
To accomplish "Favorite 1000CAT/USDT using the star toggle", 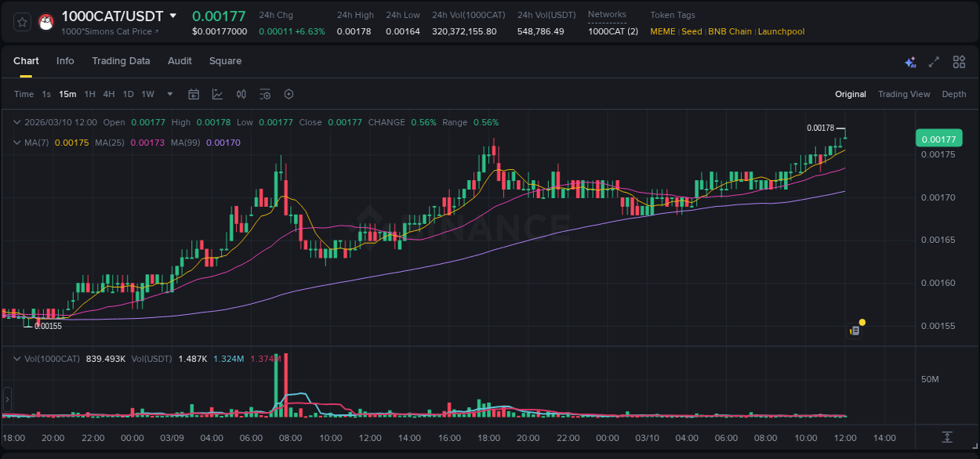I will tap(21, 21).
